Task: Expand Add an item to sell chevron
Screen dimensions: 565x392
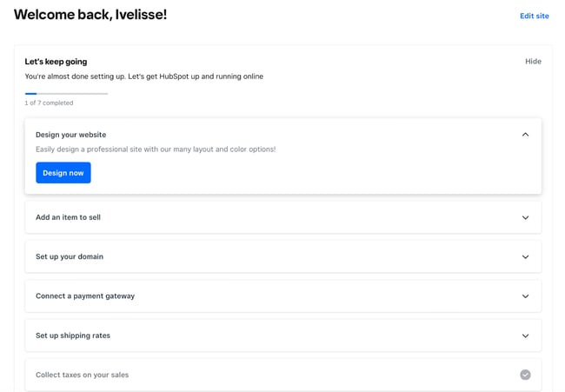Action: click(x=525, y=217)
